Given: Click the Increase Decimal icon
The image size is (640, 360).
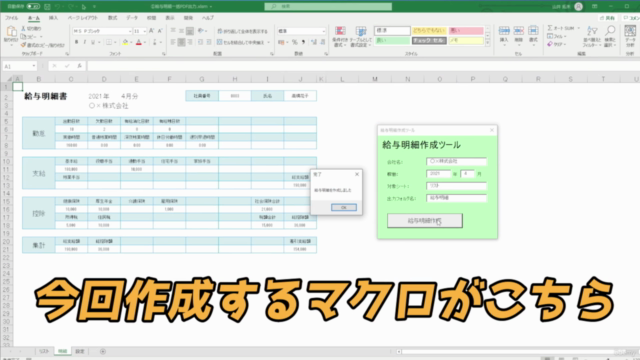Looking at the screenshot, I should tap(313, 42).
